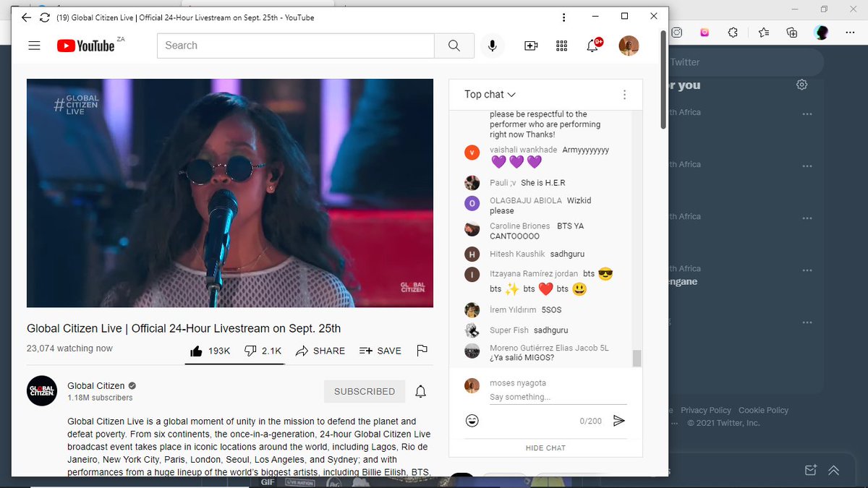
Task: Click the Instagram-style extension icon in Edge
Action: click(677, 33)
